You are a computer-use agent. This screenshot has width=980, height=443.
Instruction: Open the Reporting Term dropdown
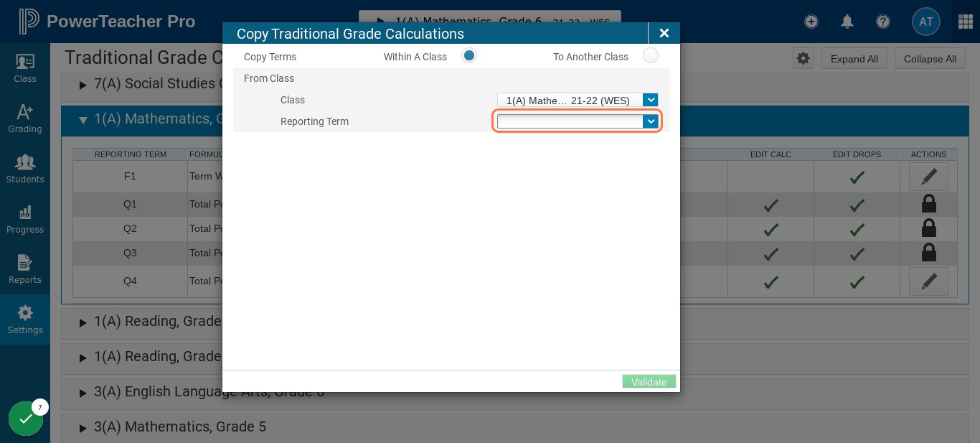coord(578,121)
